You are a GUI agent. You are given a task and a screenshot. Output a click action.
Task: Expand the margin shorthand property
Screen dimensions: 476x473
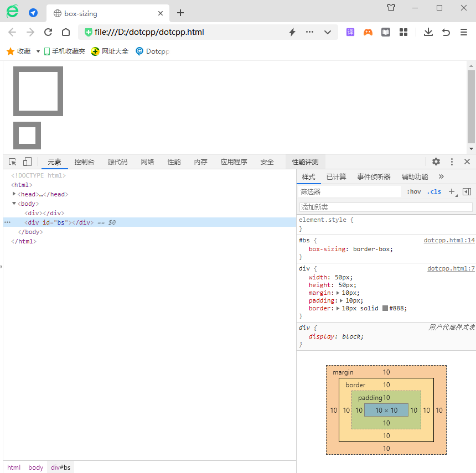[x=338, y=293]
